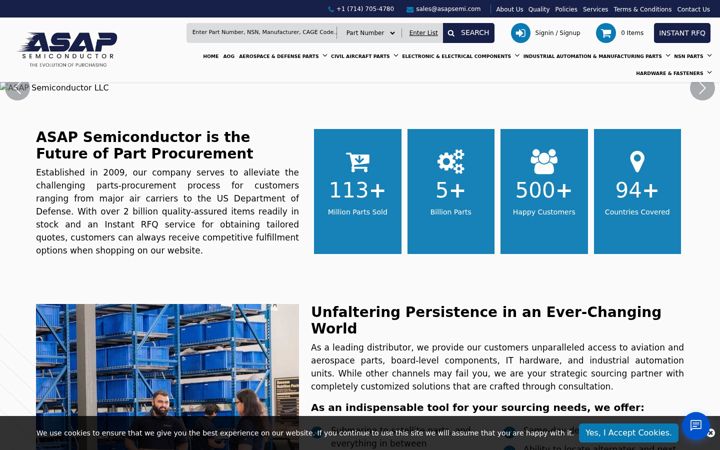
Task: Click the email envelope icon
Action: 410,9
